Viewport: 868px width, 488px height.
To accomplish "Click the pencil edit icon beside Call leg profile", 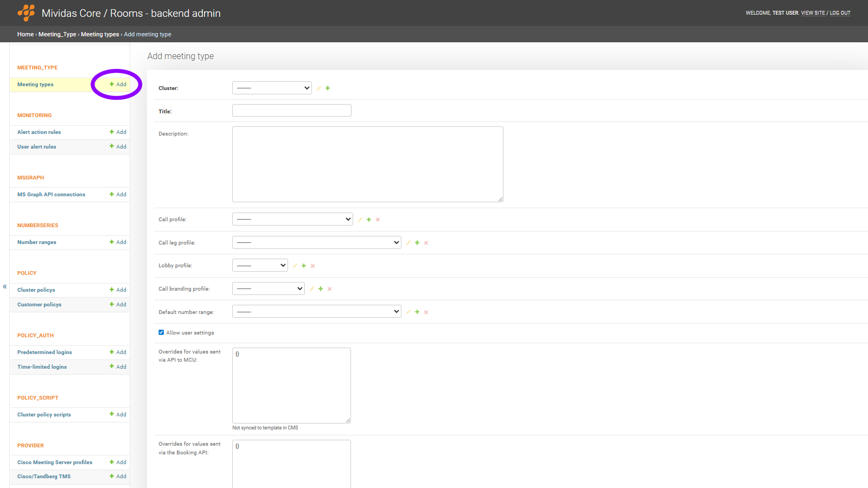I will 408,243.
